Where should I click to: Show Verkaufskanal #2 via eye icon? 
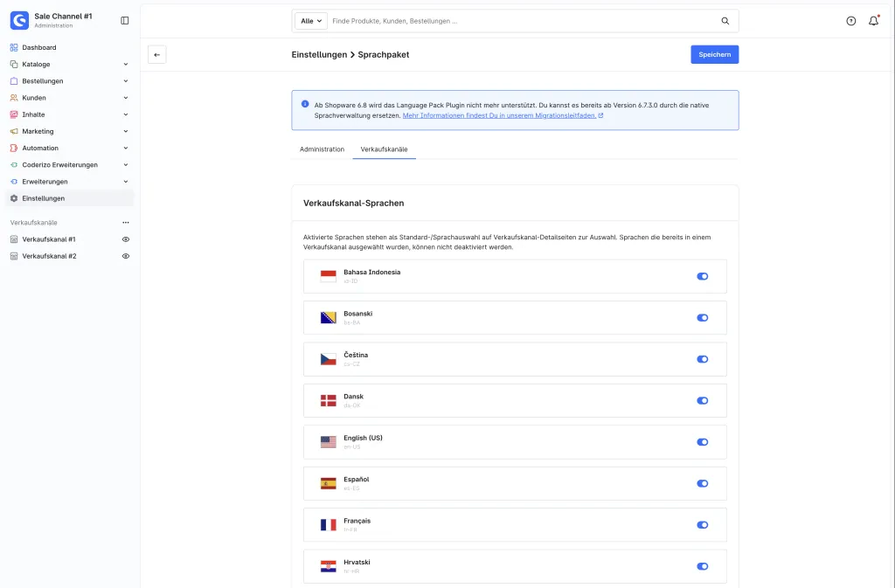(126, 256)
